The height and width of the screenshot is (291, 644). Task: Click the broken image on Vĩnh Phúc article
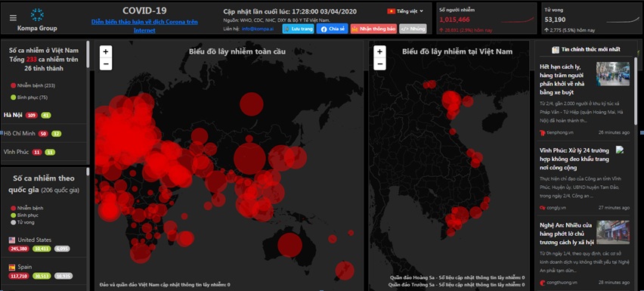coord(620,150)
